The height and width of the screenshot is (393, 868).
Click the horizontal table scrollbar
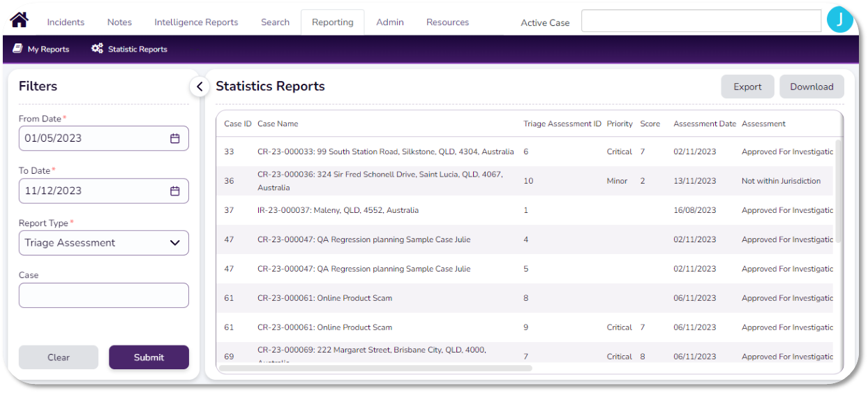coord(377,368)
